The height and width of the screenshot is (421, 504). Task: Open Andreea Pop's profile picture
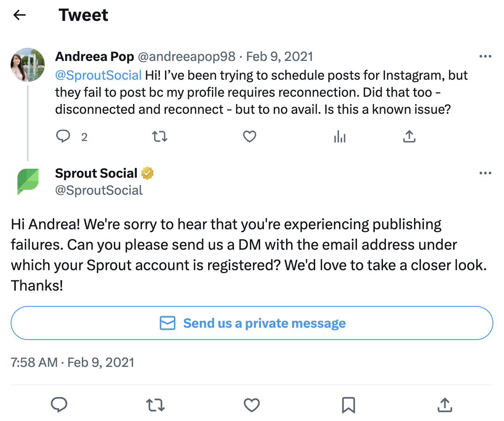tap(28, 65)
